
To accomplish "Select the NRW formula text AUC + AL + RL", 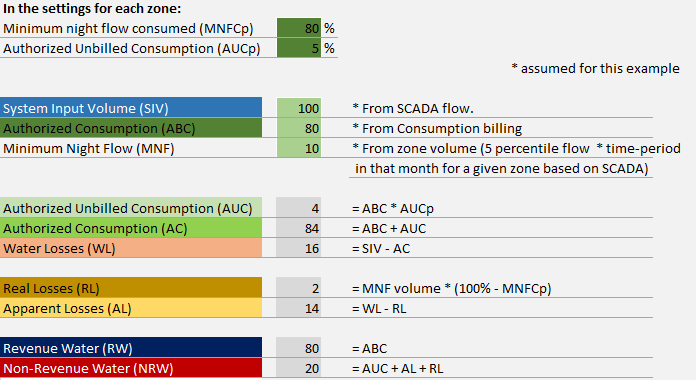I will click(x=403, y=368).
